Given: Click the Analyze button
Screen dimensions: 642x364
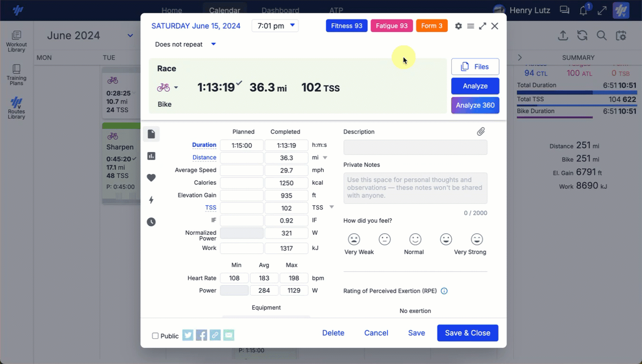Looking at the screenshot, I should coord(475,86).
